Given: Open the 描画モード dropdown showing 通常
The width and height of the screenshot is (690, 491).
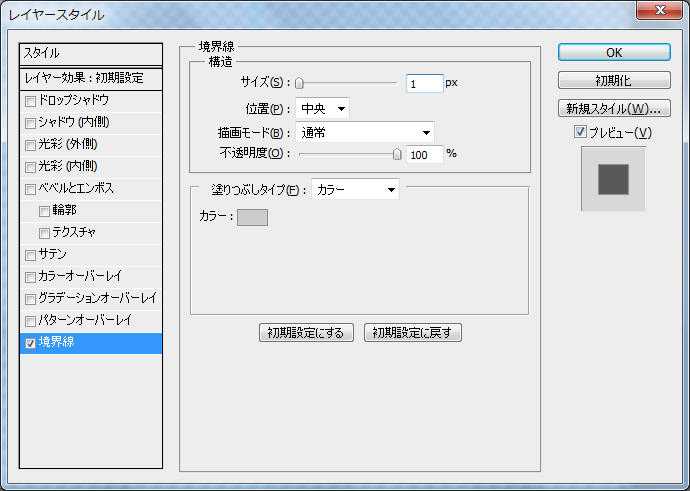Looking at the screenshot, I should [x=365, y=132].
